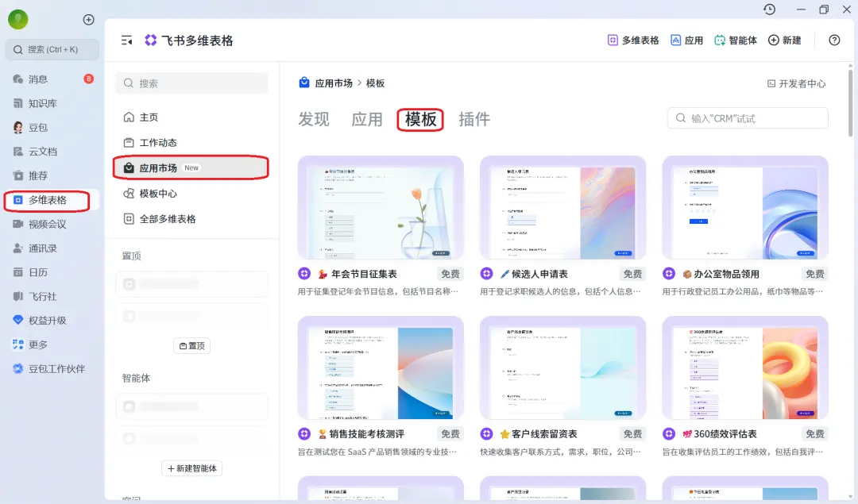The width and height of the screenshot is (858, 504).
Task: Open 开发者中心 link
Action: [x=796, y=83]
